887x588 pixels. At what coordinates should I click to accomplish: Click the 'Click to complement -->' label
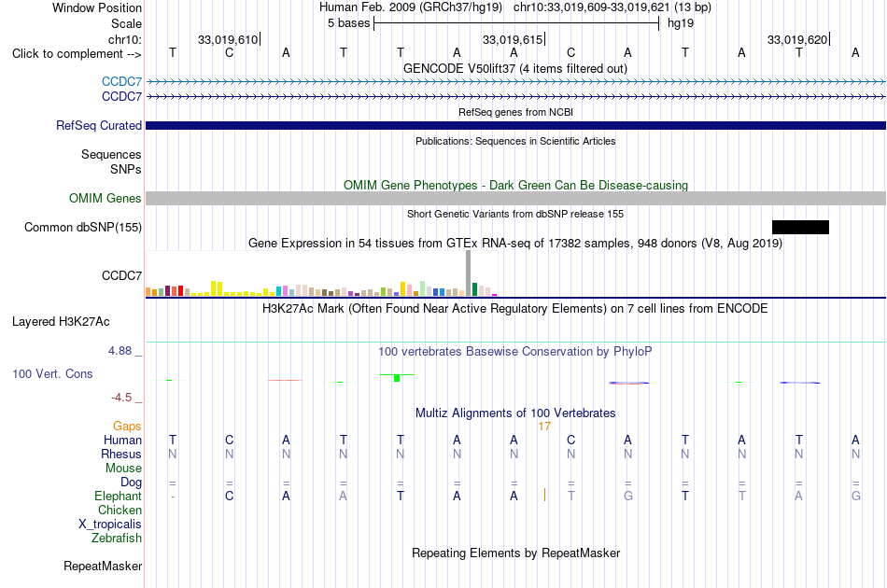(x=77, y=54)
